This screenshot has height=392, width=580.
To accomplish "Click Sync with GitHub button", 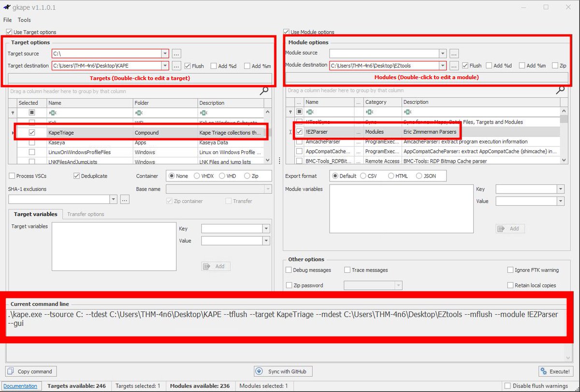I will point(283,371).
